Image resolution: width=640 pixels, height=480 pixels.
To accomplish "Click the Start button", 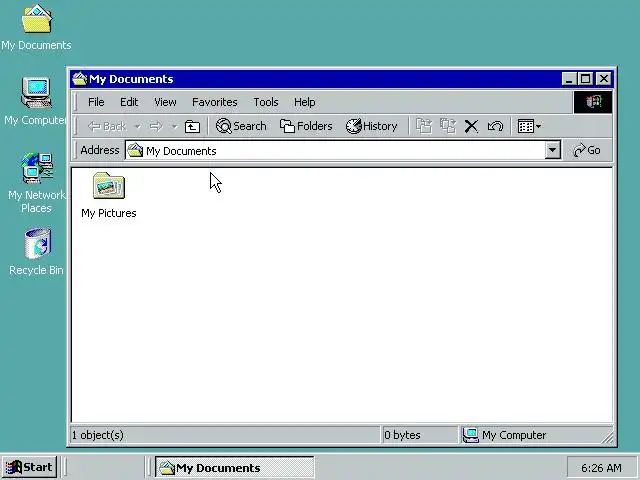I will pos(29,467).
